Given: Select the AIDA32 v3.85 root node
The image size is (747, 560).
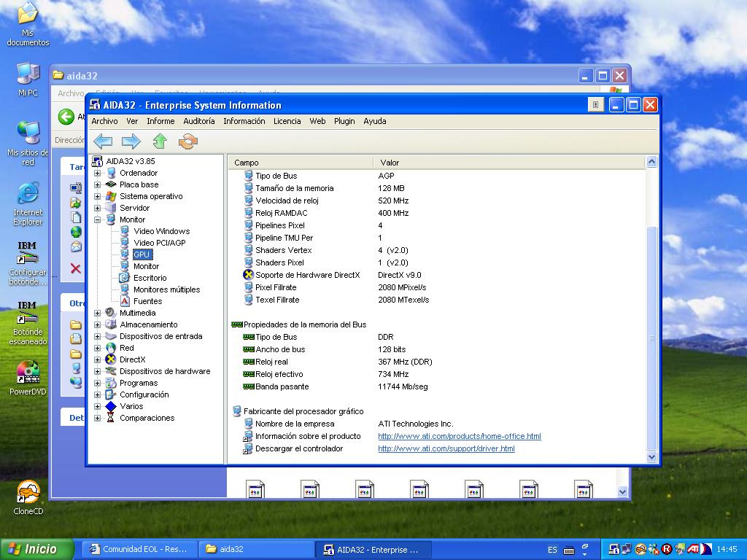Looking at the screenshot, I should click(131, 161).
